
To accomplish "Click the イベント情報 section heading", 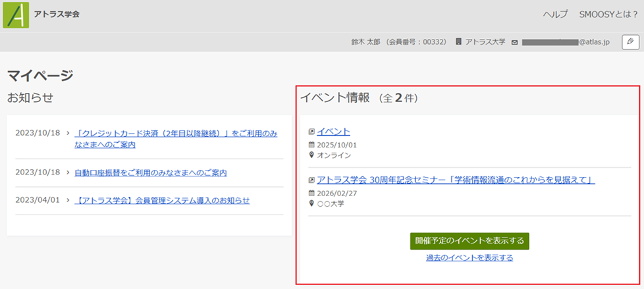I will coord(335,97).
